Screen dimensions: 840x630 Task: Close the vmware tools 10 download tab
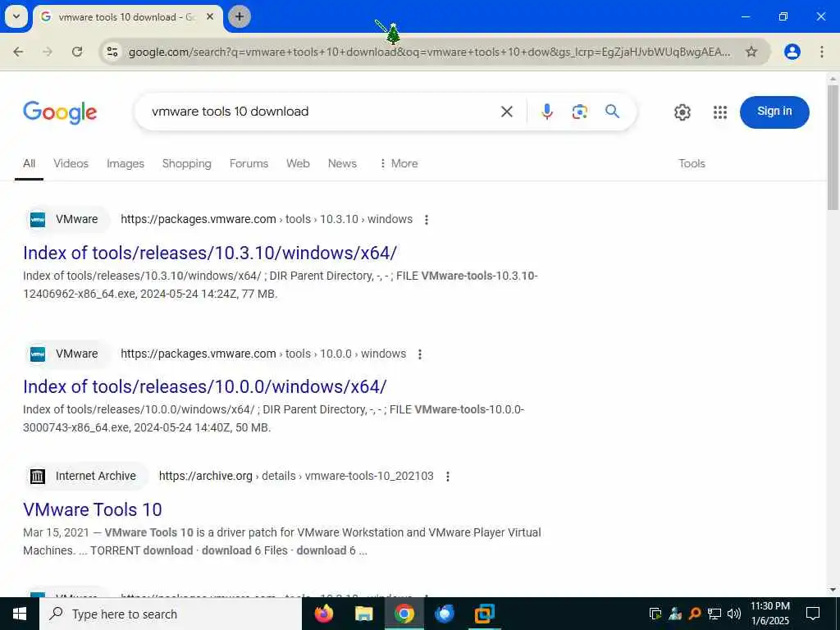(x=211, y=16)
